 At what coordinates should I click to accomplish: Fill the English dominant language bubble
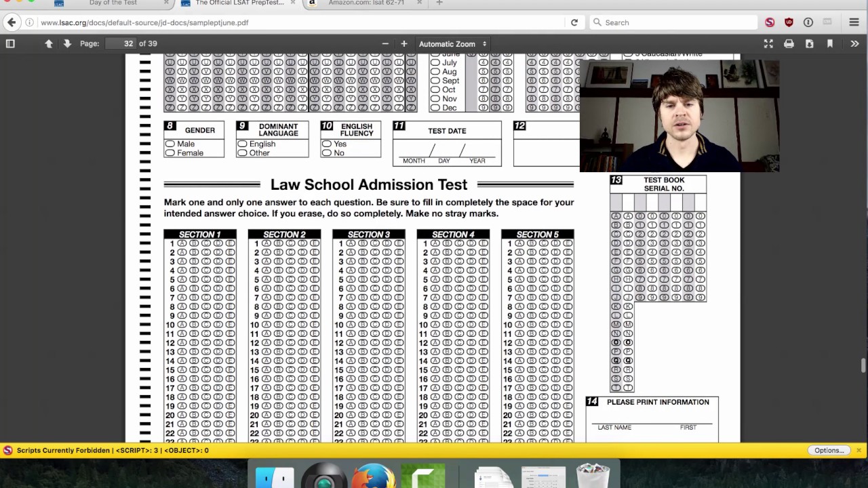pos(242,144)
